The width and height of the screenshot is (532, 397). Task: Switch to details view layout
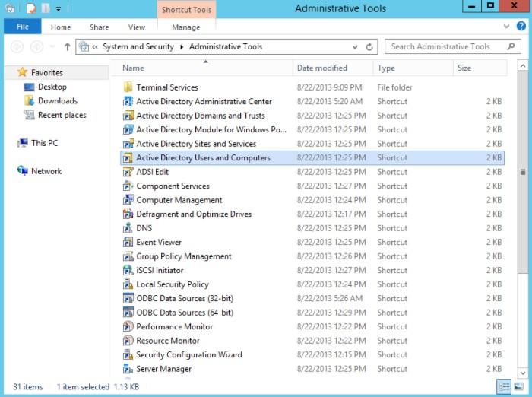point(504,386)
